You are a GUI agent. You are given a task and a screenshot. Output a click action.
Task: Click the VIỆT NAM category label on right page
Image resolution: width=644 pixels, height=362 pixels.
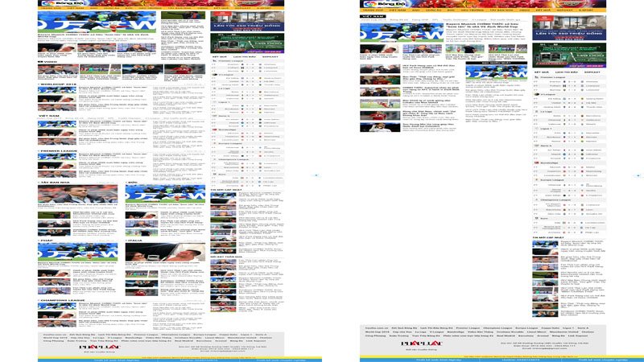coord(373,16)
